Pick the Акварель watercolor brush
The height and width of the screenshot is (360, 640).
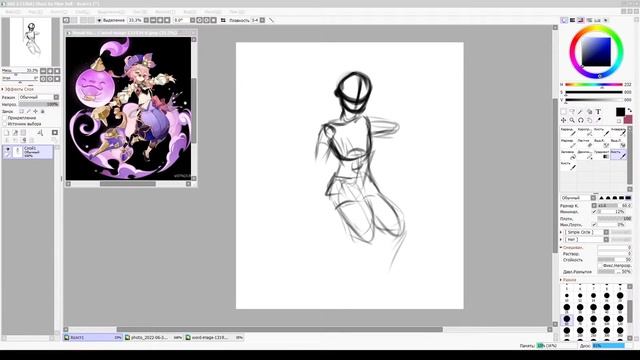(618, 131)
